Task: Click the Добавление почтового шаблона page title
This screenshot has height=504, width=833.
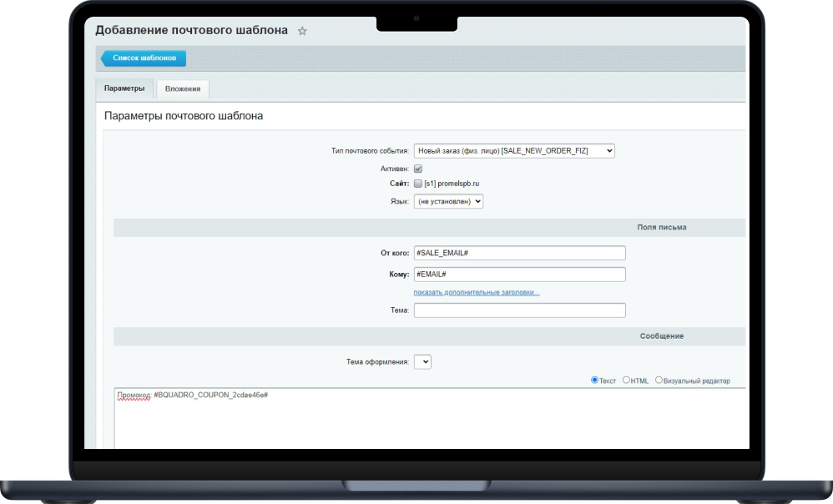Action: coord(191,30)
